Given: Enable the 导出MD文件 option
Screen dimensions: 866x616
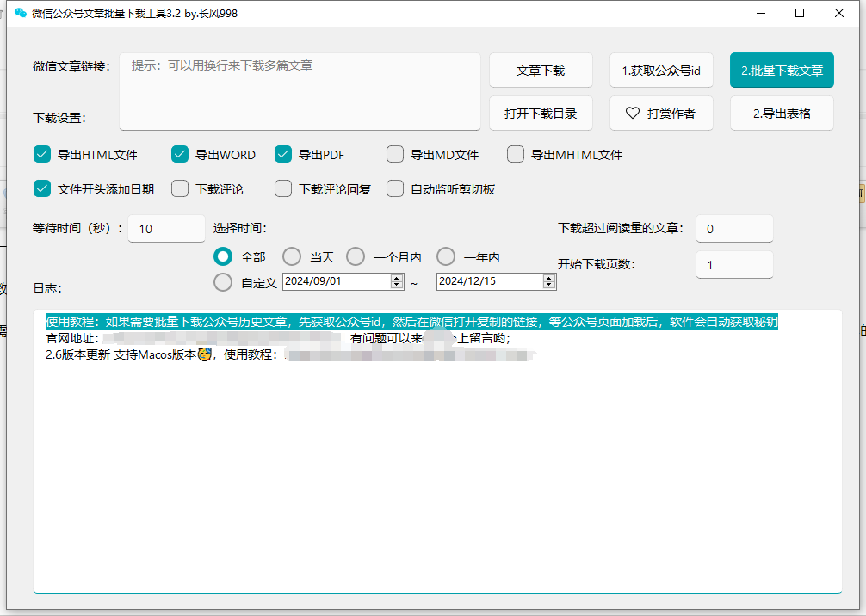Looking at the screenshot, I should pyautogui.click(x=395, y=155).
